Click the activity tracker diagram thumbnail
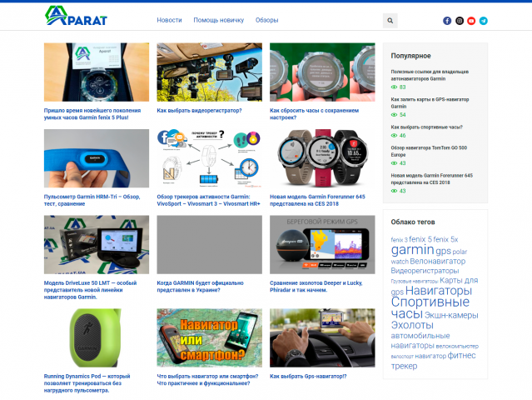 pyautogui.click(x=209, y=158)
